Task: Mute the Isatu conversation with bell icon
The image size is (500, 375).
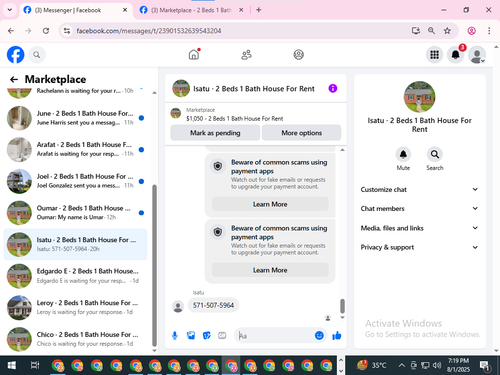Action: pos(403,154)
